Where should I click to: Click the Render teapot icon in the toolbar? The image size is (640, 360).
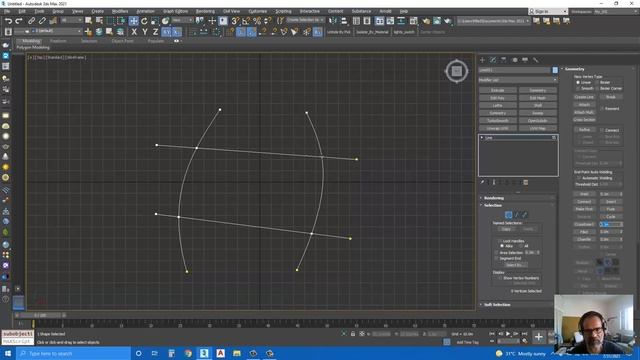[x=448, y=21]
